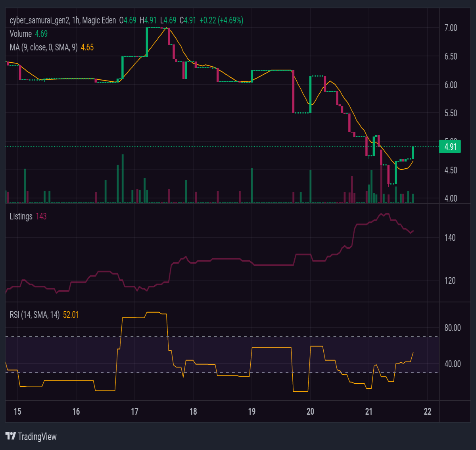Click the 7.00 price scale label

point(451,28)
